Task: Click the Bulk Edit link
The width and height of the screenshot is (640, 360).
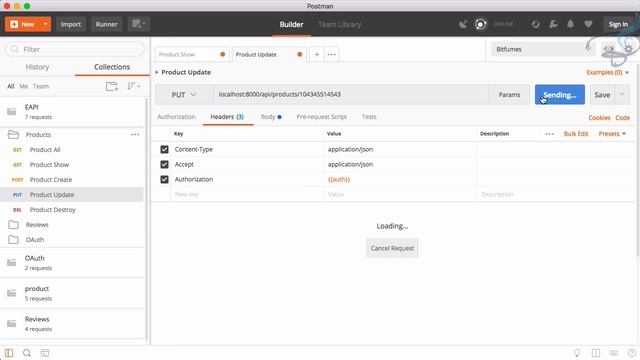Action: click(576, 134)
